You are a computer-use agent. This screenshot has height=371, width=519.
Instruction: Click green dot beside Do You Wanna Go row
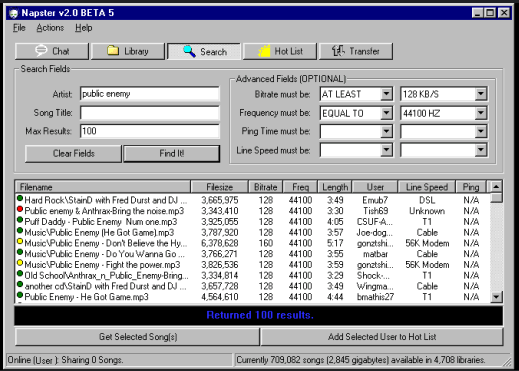click(x=20, y=252)
